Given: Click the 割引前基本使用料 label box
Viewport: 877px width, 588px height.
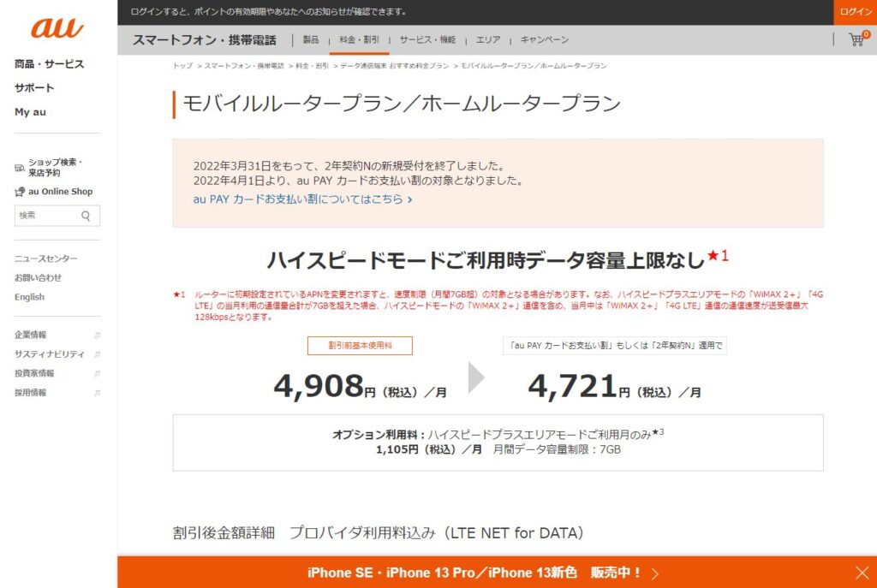Looking at the screenshot, I should tap(360, 346).
